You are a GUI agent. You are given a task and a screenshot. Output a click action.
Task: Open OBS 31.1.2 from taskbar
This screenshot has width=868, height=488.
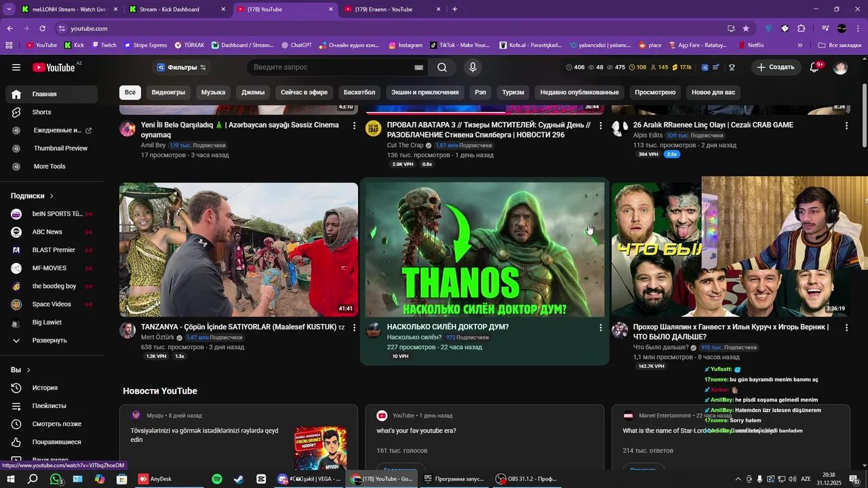pos(526,479)
